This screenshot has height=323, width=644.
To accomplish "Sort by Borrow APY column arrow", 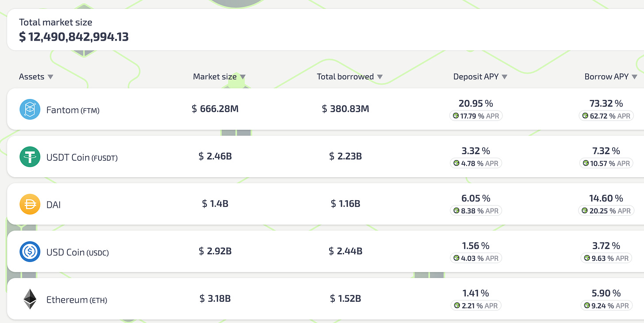I will [x=634, y=77].
